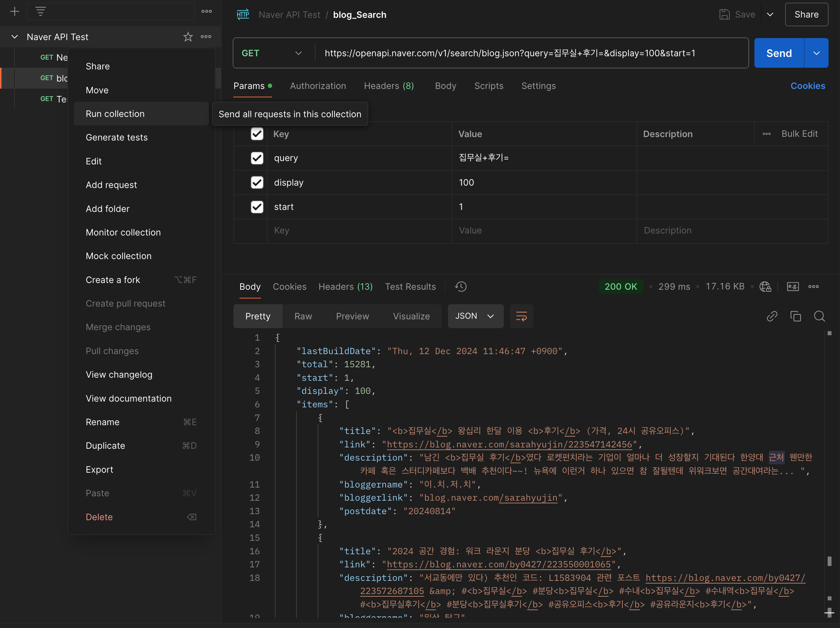Click the blue Send button
The width and height of the screenshot is (840, 628).
[x=779, y=53]
